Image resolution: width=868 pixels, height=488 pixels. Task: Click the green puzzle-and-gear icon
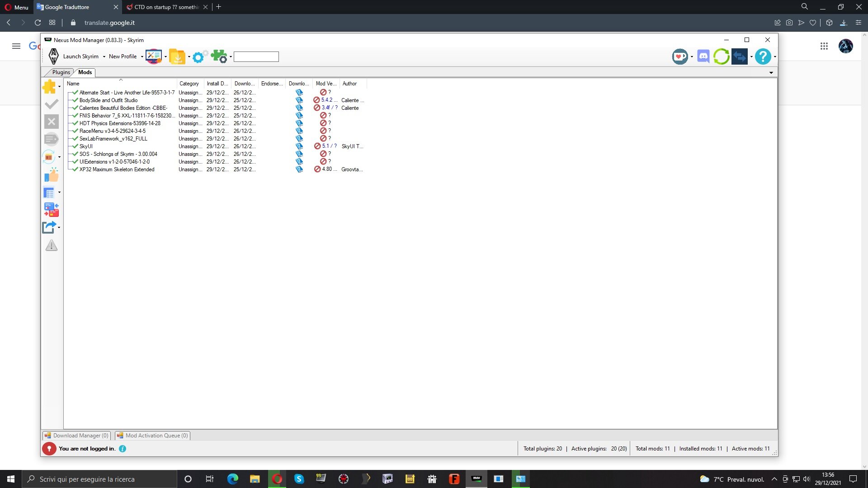[x=219, y=56]
